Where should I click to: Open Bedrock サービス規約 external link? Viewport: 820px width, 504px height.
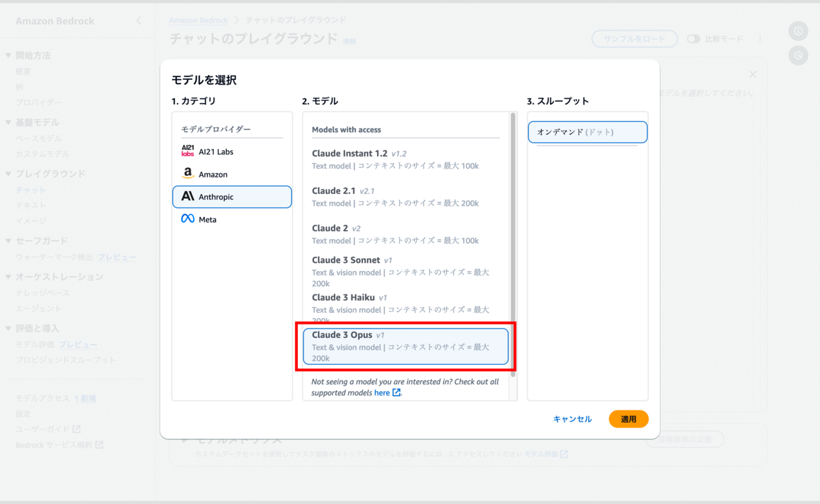(x=59, y=445)
